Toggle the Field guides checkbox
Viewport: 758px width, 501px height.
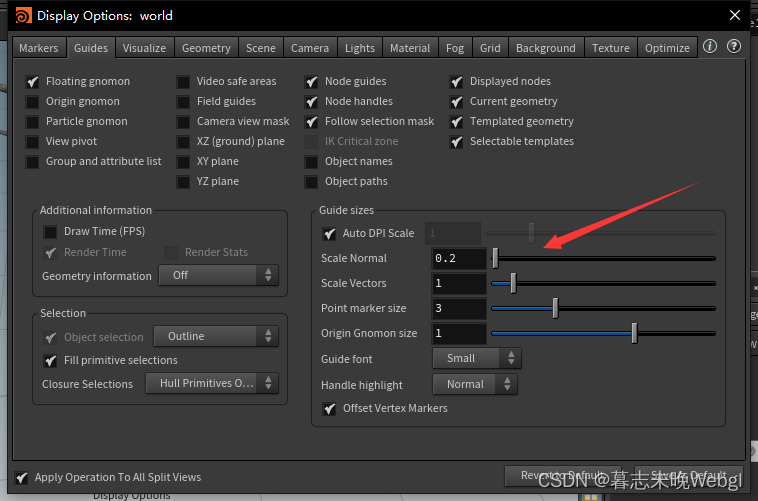click(x=183, y=102)
